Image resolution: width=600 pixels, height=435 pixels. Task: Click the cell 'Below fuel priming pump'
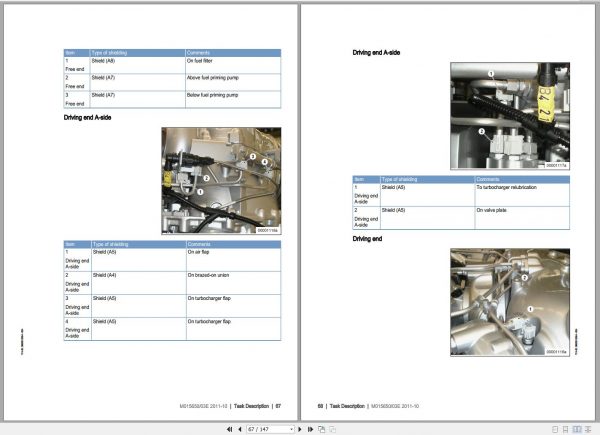(x=233, y=99)
